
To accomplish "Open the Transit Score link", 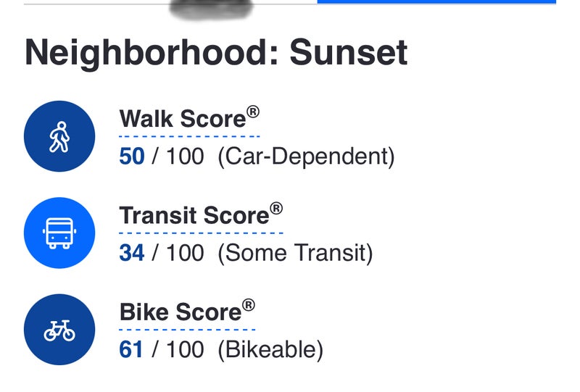I will (x=194, y=216).
